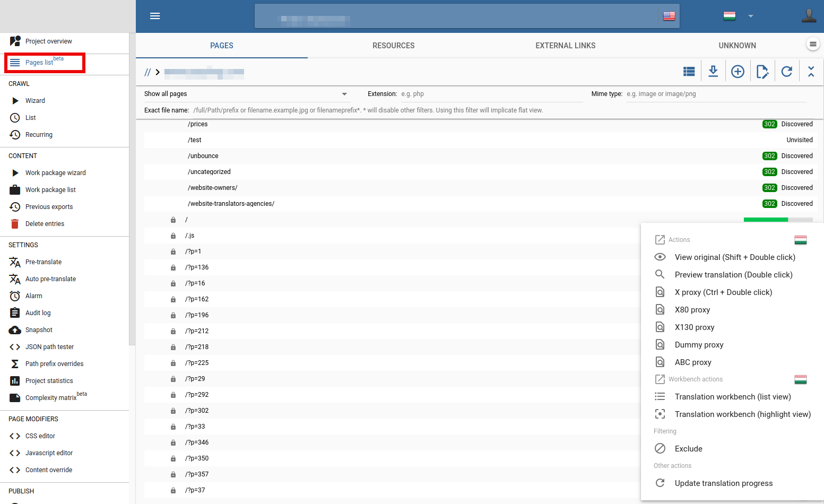Open the Javascript editor

[x=49, y=453]
